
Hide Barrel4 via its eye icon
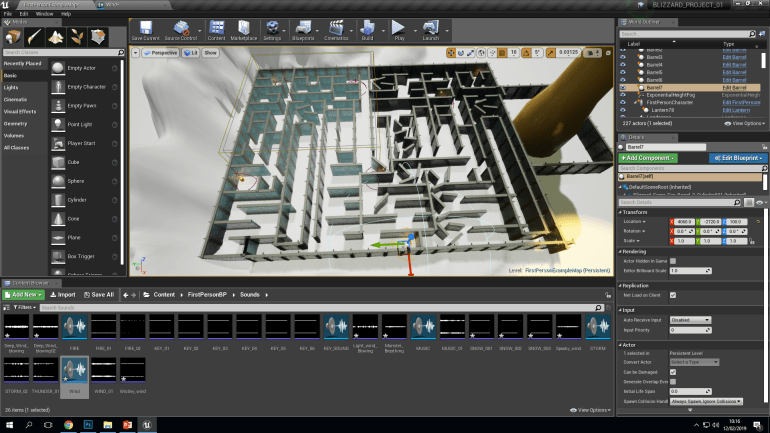click(623, 65)
